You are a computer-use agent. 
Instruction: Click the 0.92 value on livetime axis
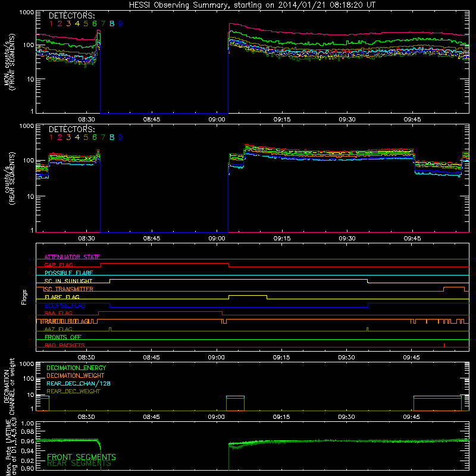(27, 461)
